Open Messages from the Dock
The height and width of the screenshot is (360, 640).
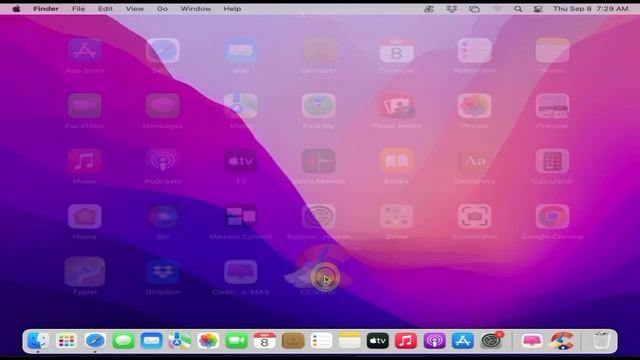pyautogui.click(x=123, y=340)
